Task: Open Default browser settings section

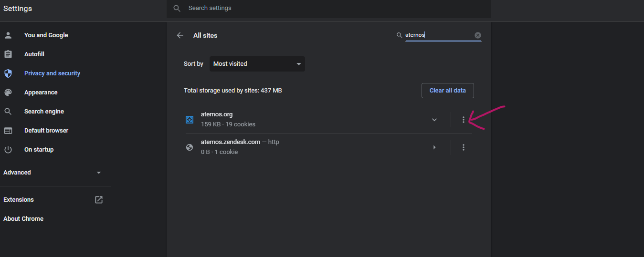Action: [46, 131]
